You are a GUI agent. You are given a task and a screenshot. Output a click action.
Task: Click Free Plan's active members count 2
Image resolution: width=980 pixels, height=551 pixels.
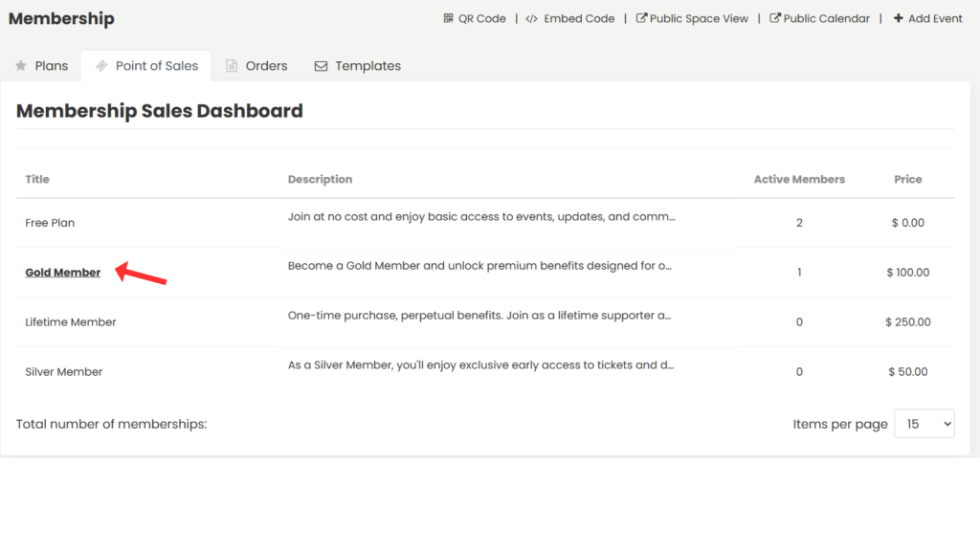coord(799,223)
